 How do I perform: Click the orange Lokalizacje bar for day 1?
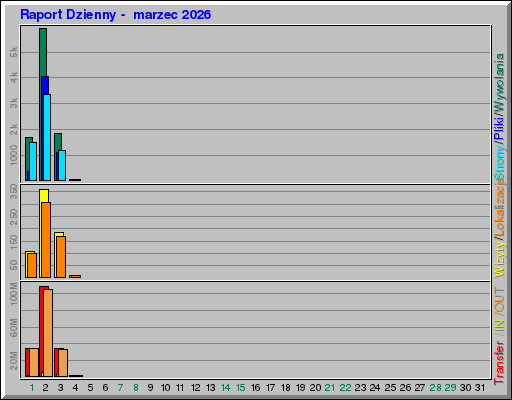click(x=32, y=265)
